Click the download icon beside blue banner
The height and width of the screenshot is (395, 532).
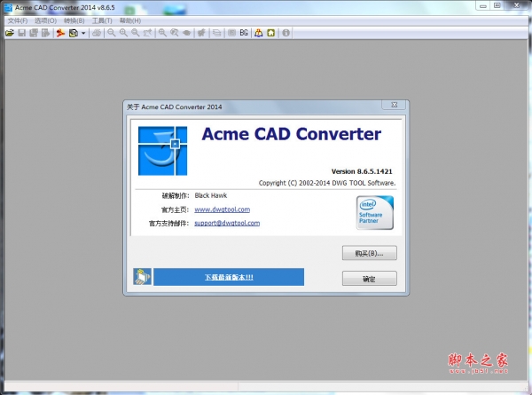pyautogui.click(x=142, y=277)
